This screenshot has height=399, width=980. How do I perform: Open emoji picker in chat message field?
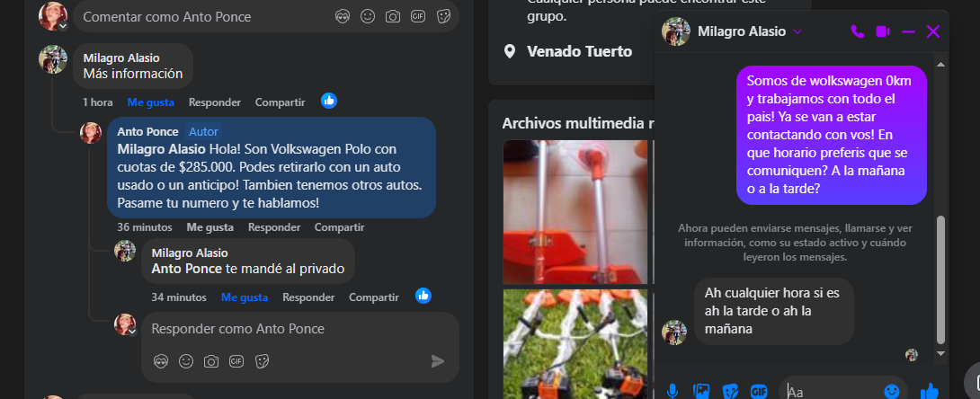tap(891, 391)
